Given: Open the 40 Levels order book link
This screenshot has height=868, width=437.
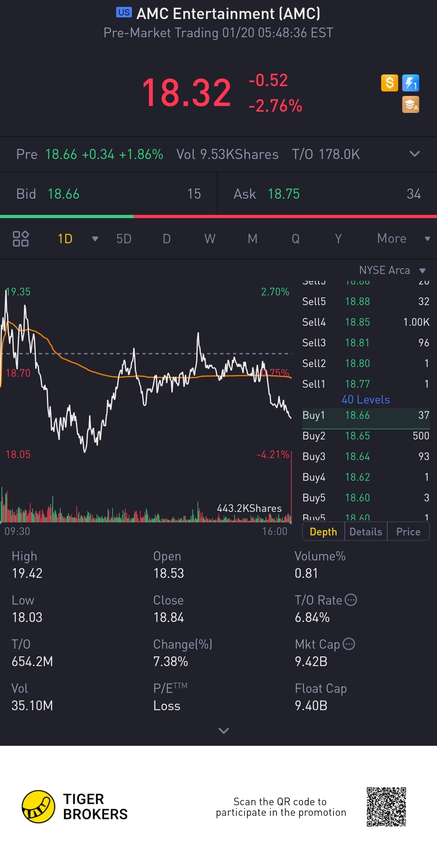Looking at the screenshot, I should click(365, 400).
